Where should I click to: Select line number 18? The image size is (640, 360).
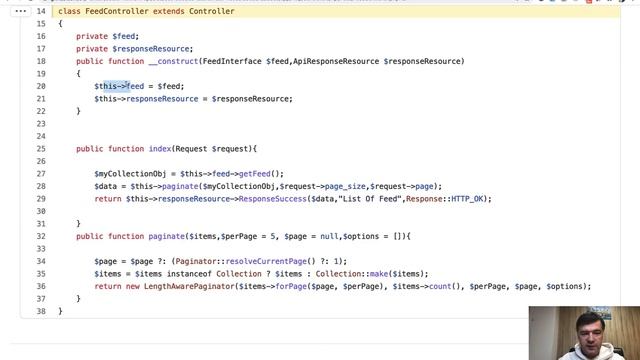41,61
